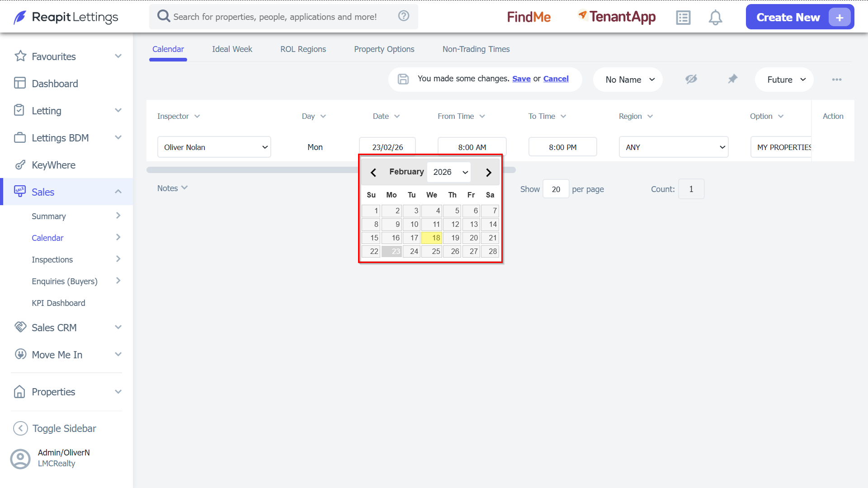This screenshot has width=868, height=488.
Task: Click the KeyWhere key icon
Action: 20,164
